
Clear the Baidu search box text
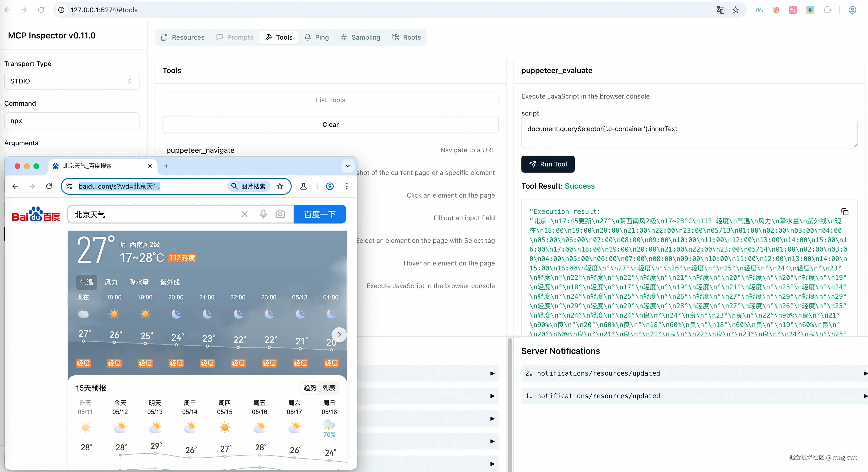(x=244, y=214)
